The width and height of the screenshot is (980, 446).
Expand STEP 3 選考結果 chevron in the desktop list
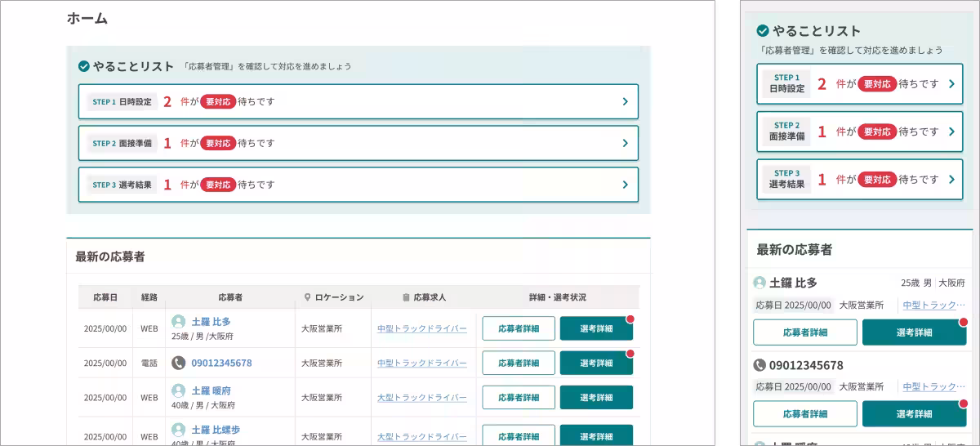(x=625, y=185)
